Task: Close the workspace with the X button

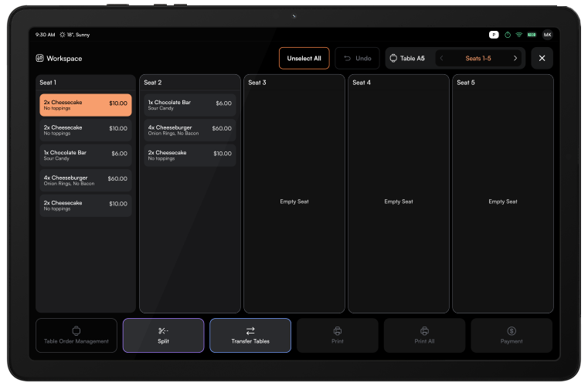Action: (542, 58)
